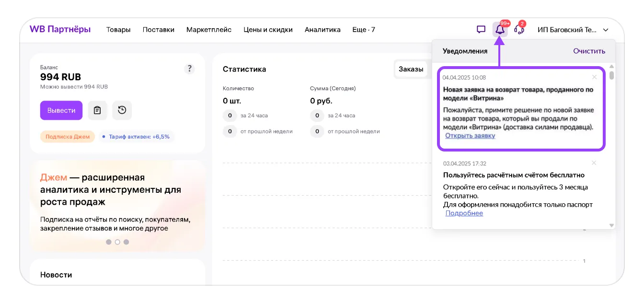Screen dimensions: 644x303
Task: Open the support headset icon
Action: pos(518,30)
